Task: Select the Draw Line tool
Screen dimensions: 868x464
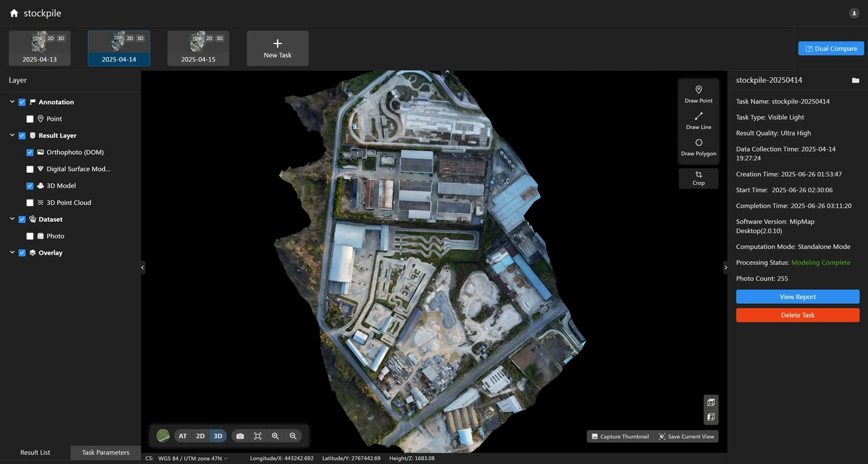Action: coord(698,120)
